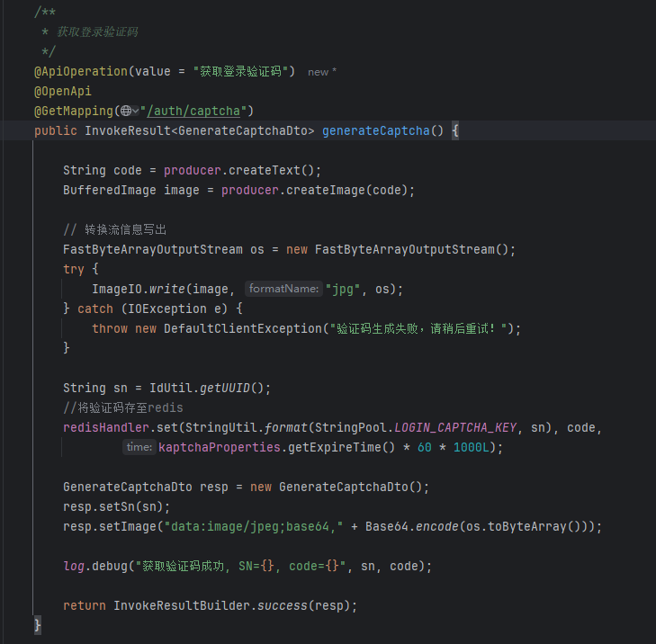
Task: Click the public keyword
Action: [56, 131]
